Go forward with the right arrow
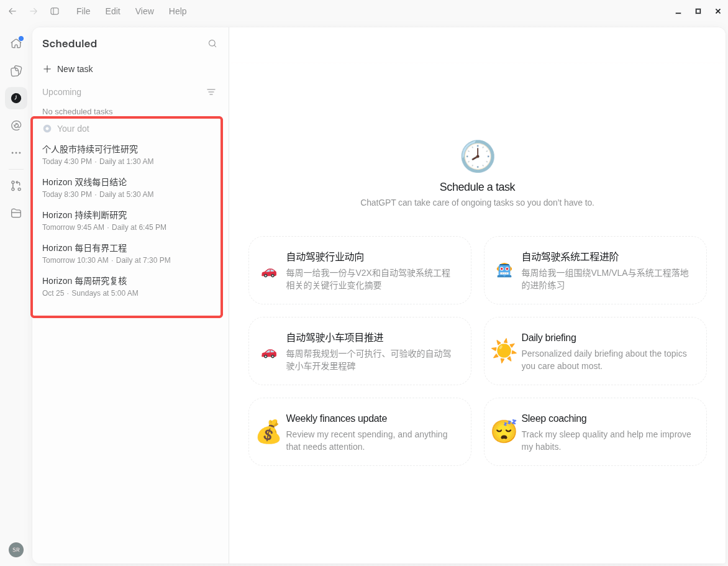The width and height of the screenshot is (728, 566). click(34, 11)
